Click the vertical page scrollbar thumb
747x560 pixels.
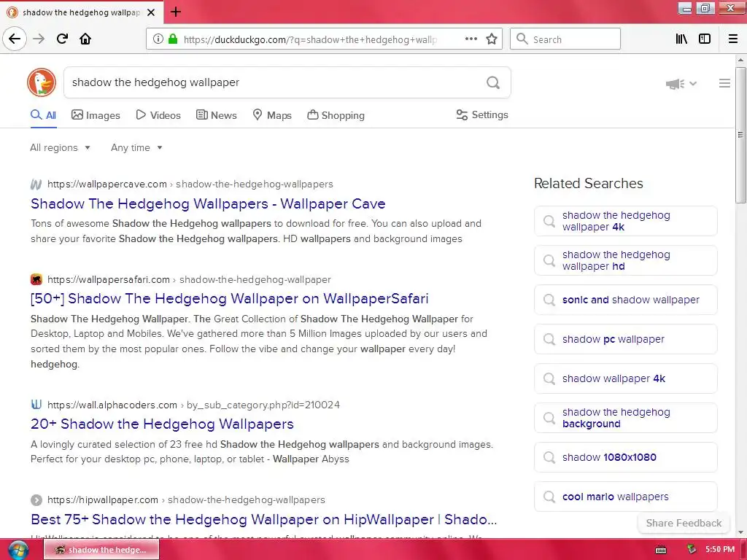click(x=740, y=135)
